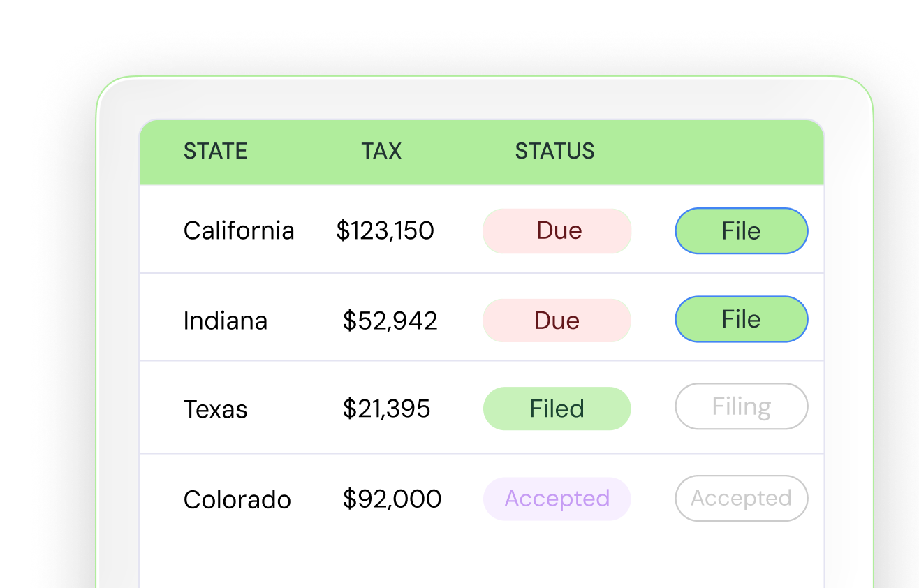Select California's Due status badge
This screenshot has height=588, width=919.
pos(557,230)
